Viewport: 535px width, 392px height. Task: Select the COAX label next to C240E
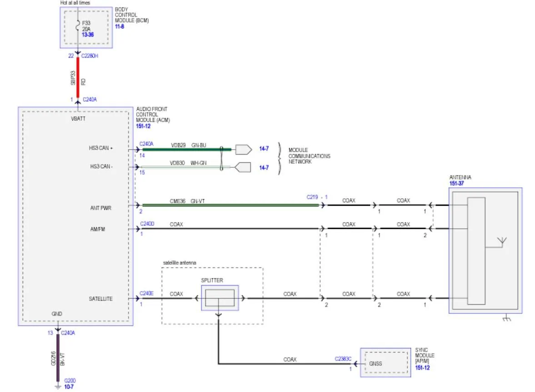tap(176, 294)
